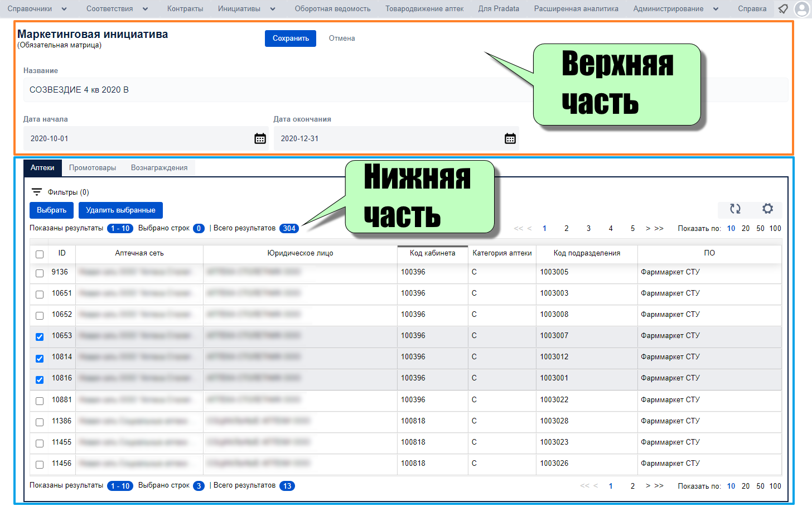Open Для Pradata menu item
Screen dimensions: 812x506
[499, 9]
